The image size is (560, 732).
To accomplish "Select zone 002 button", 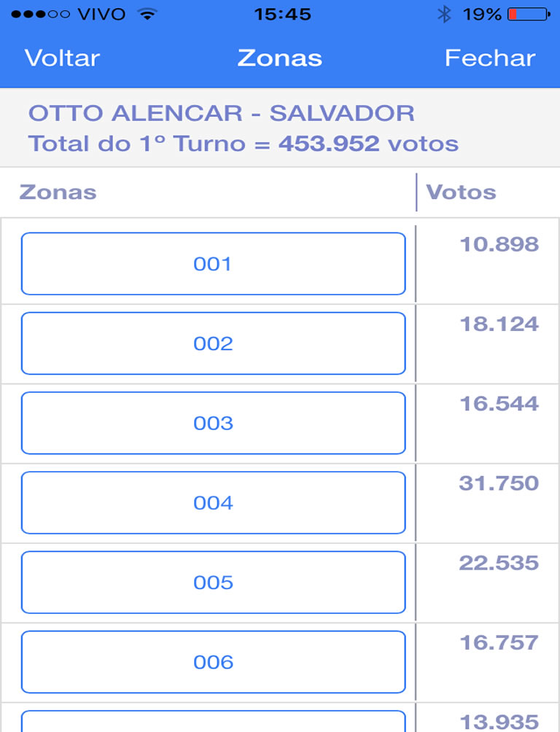I will coord(213,343).
